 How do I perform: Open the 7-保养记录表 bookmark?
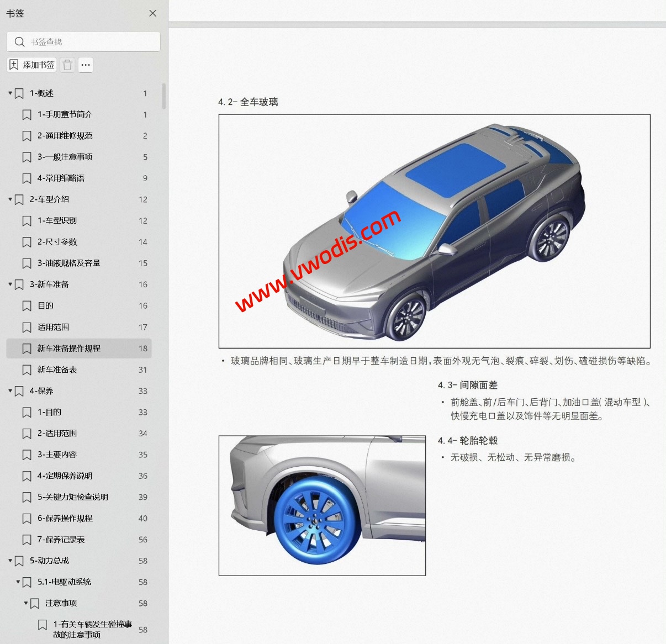click(61, 540)
